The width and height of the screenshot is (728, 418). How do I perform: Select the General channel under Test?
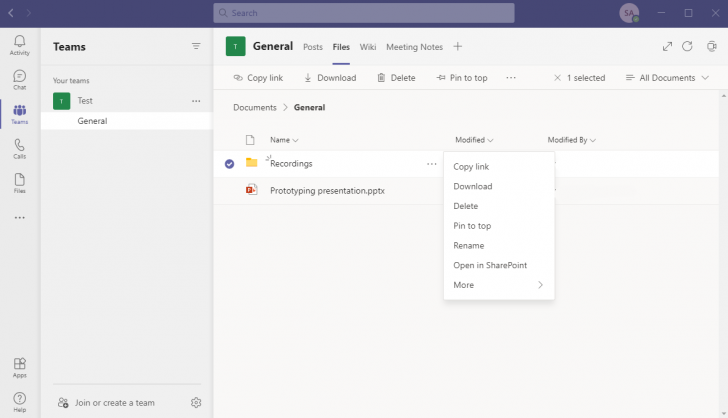coord(126,121)
